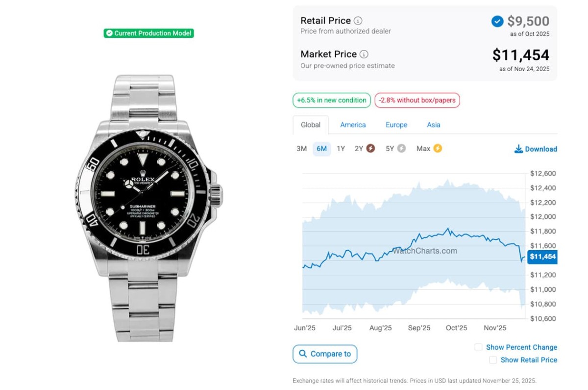Viewport: 588px width, 390px height.
Task: Click the Download arrow icon
Action: click(x=518, y=149)
